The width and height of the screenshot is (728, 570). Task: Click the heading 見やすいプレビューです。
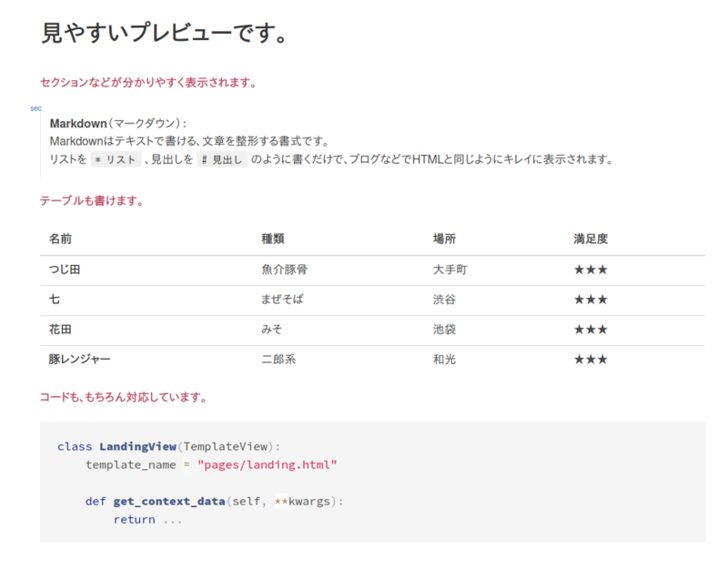[x=162, y=31]
